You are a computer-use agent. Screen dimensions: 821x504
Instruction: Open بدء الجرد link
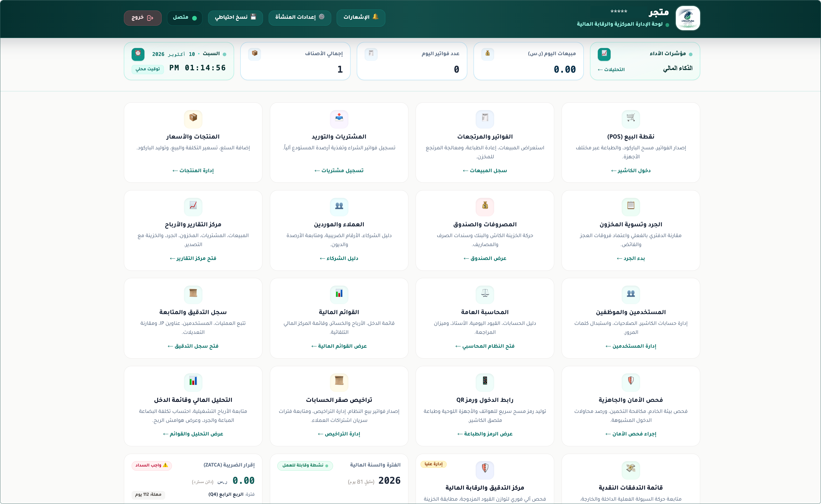pyautogui.click(x=631, y=258)
